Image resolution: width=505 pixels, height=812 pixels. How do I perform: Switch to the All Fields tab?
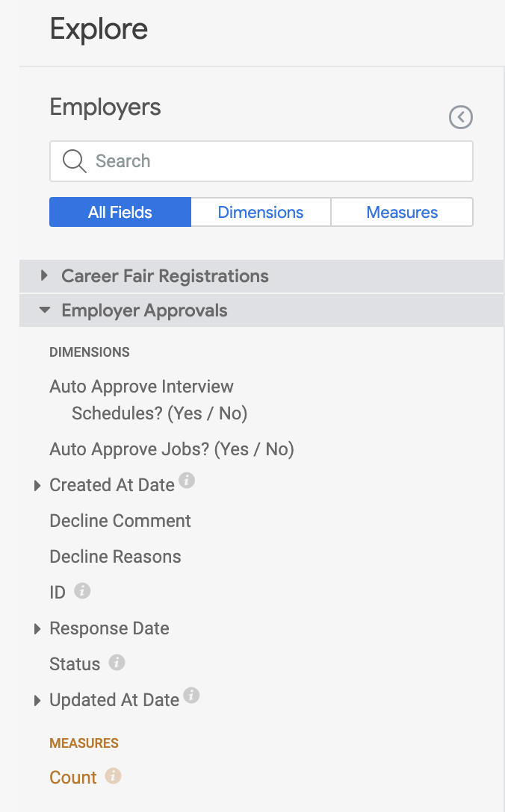coord(120,212)
